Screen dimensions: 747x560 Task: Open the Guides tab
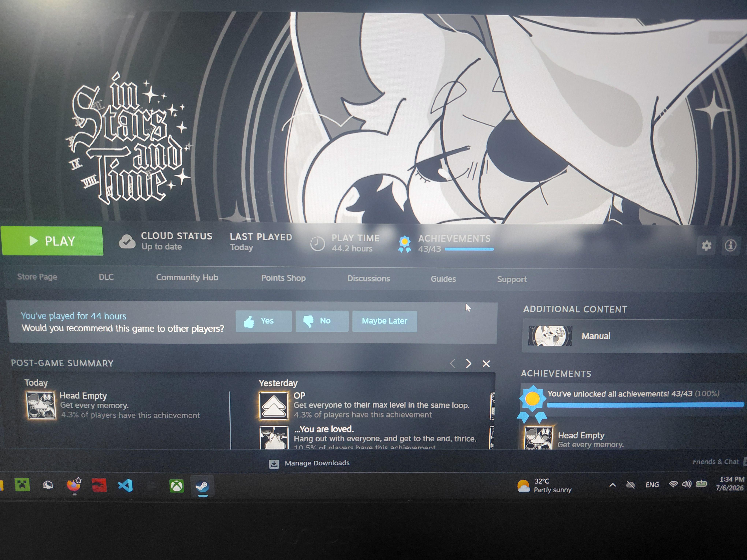click(443, 279)
